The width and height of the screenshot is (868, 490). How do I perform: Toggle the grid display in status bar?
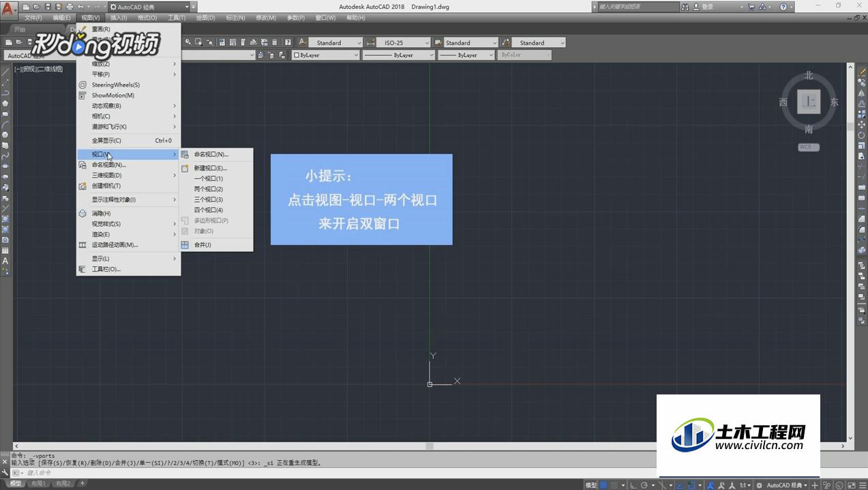click(x=604, y=485)
